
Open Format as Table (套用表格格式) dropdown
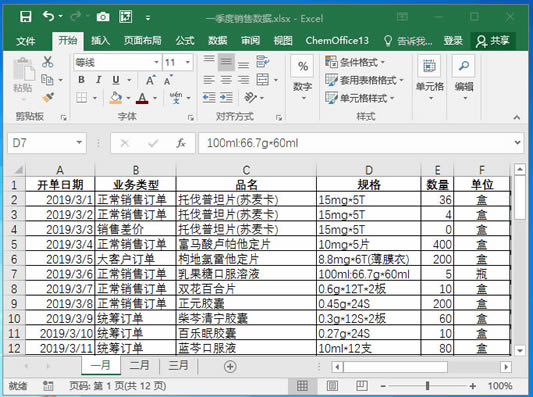364,80
